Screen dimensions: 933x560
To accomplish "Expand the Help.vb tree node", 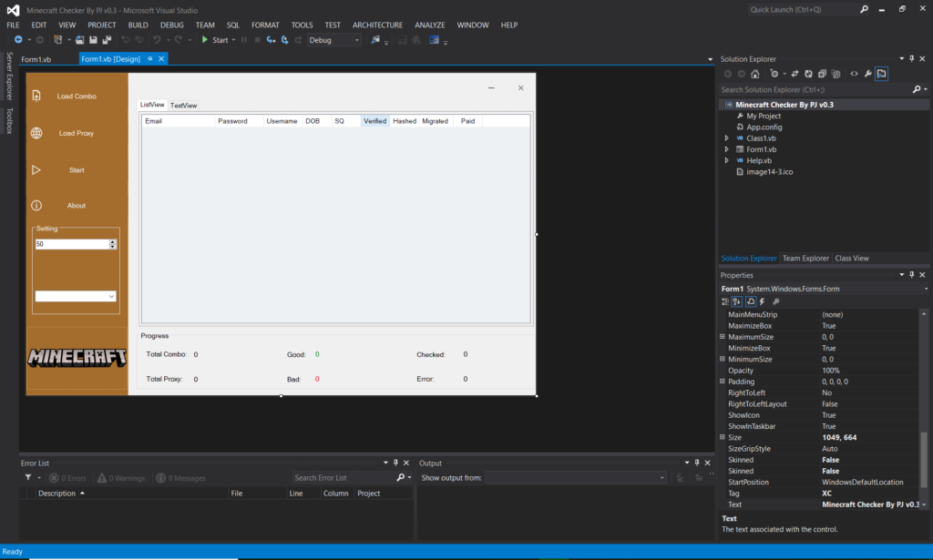I will point(726,160).
